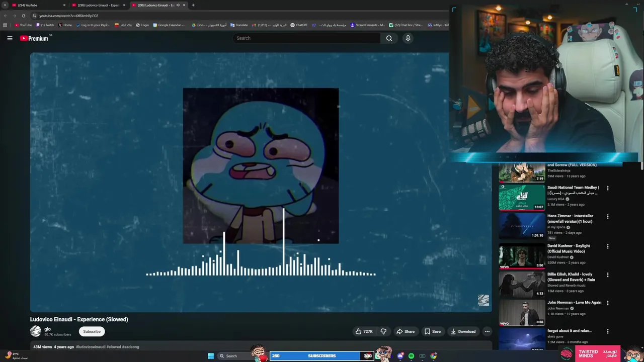Open the StreamElements bookmark

point(368,25)
